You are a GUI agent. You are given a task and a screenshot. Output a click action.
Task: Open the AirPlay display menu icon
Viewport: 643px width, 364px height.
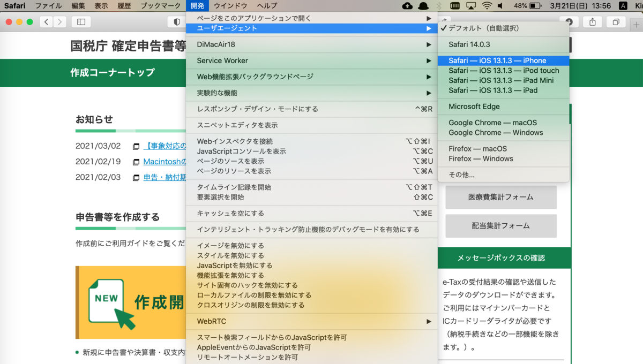470,6
